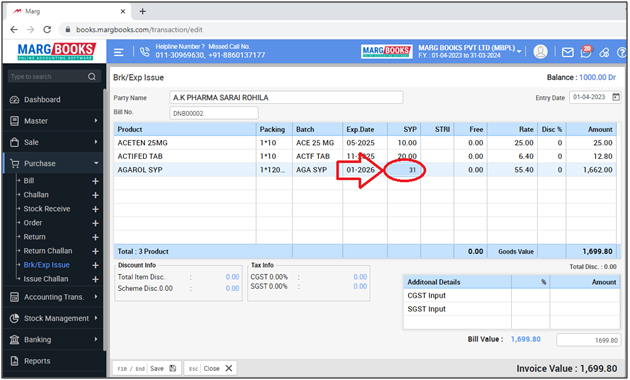
Task: Go back in the browser
Action: [x=14, y=29]
